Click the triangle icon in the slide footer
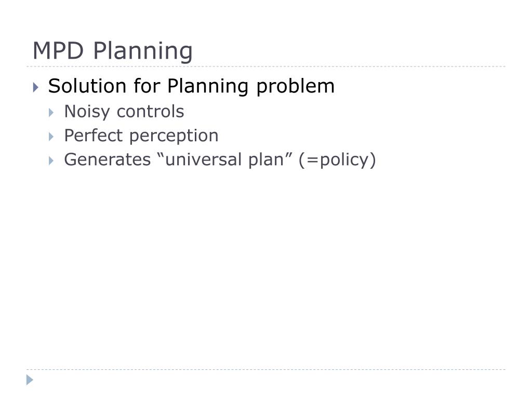The width and height of the screenshot is (532, 399). (30, 380)
